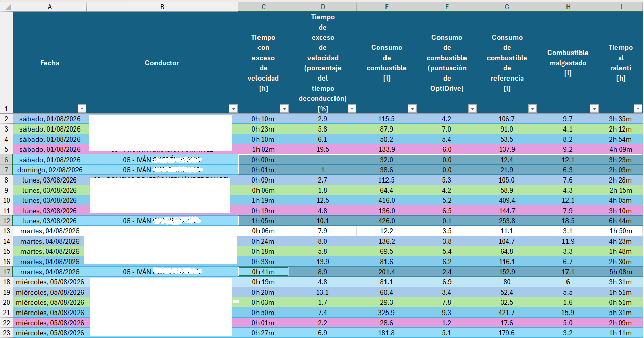The image size is (644, 338).
Task: Select column D by its letter header
Action: pyautogui.click(x=323, y=6)
